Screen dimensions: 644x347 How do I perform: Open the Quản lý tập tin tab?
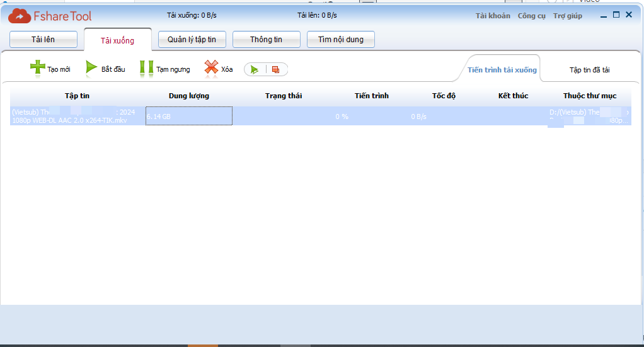click(x=192, y=40)
